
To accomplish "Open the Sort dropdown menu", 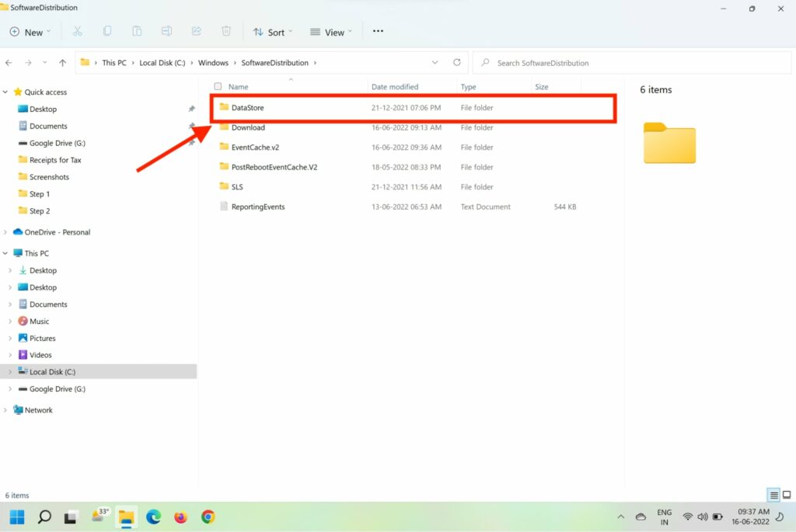I will (x=273, y=32).
